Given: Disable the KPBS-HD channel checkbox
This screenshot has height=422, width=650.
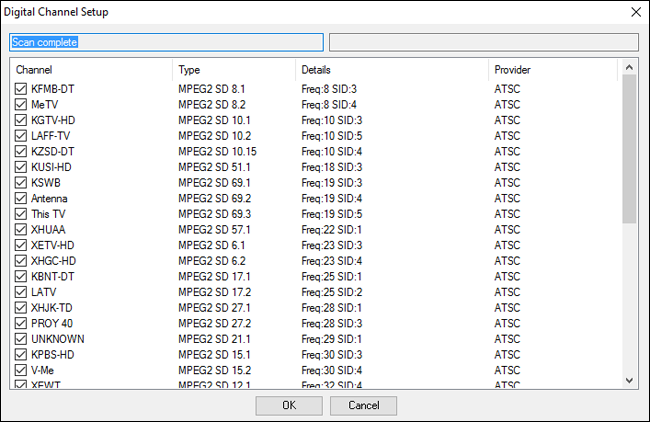Looking at the screenshot, I should click(x=21, y=354).
